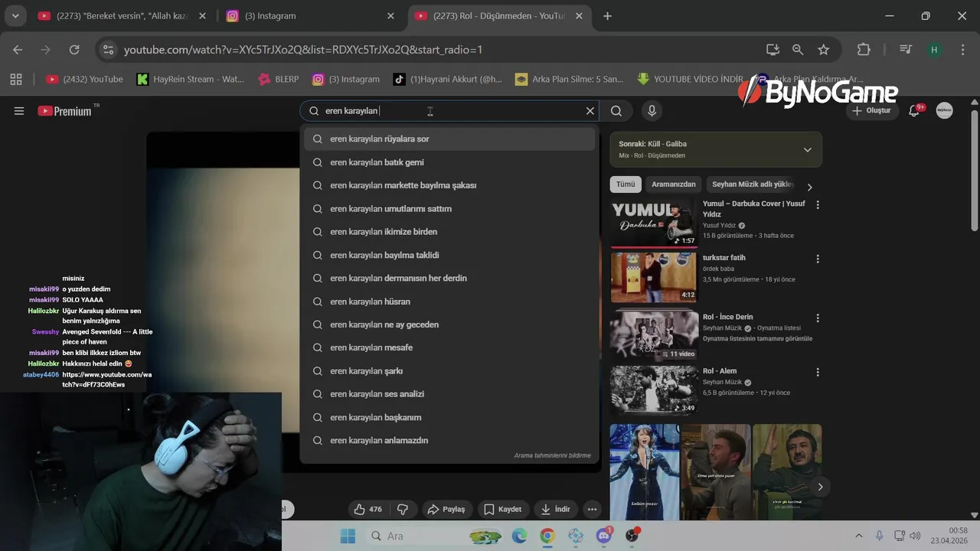Image resolution: width=980 pixels, height=551 pixels.
Task: Open Chrome media control icon
Action: (x=906, y=50)
